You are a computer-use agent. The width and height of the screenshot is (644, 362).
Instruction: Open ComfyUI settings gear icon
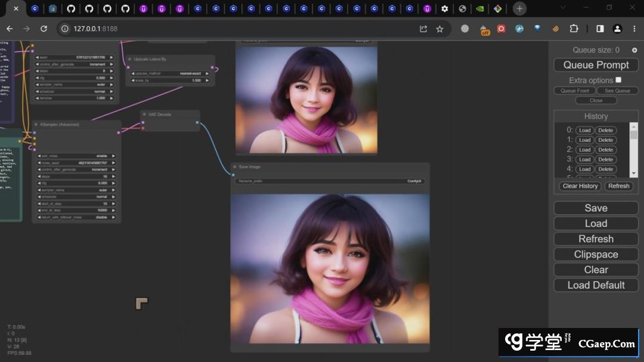(x=634, y=51)
